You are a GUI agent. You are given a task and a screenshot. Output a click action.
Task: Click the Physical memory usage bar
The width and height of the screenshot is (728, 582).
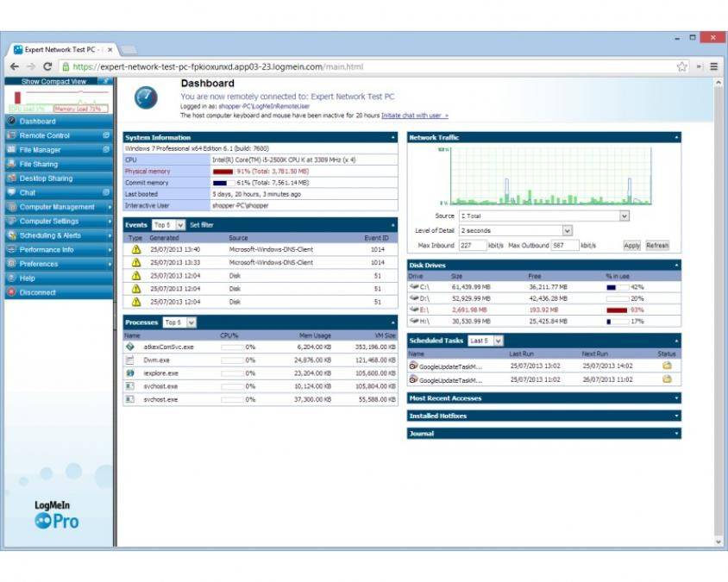point(223,172)
